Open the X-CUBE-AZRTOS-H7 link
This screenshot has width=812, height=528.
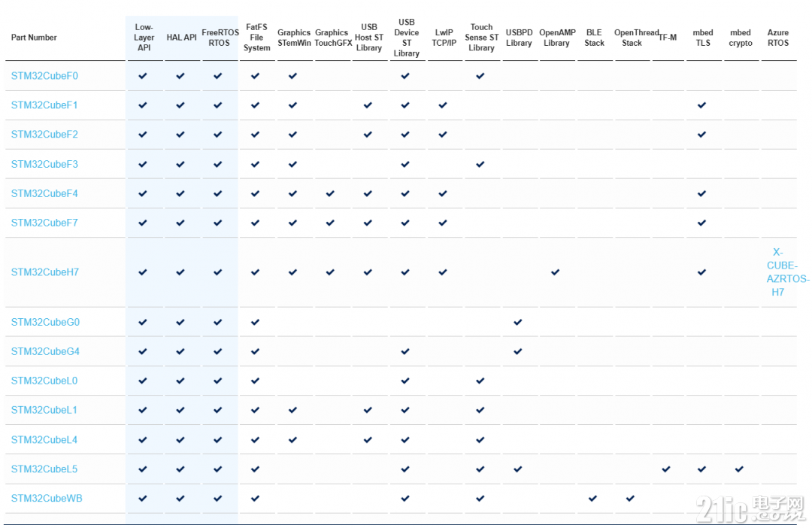tap(787, 272)
